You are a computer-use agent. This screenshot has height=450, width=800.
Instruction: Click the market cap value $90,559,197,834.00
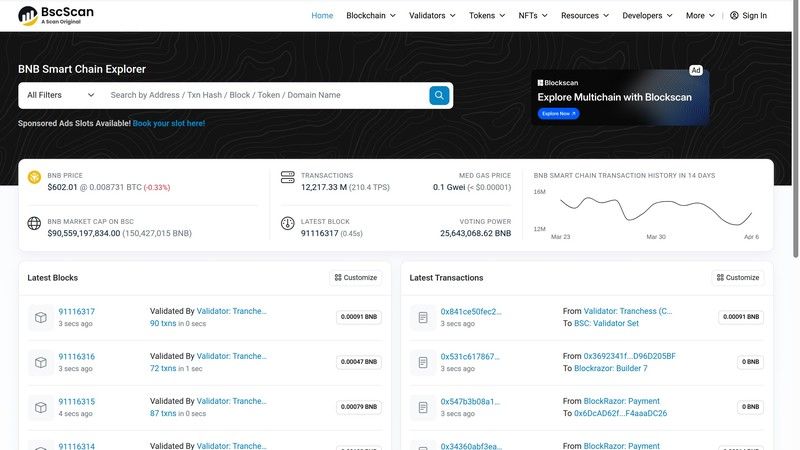(84, 233)
